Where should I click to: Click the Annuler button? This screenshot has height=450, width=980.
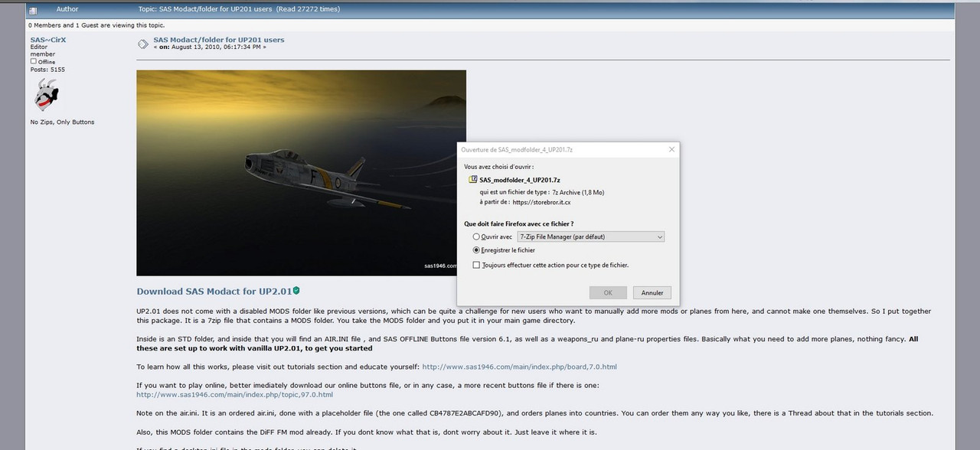[652, 292]
